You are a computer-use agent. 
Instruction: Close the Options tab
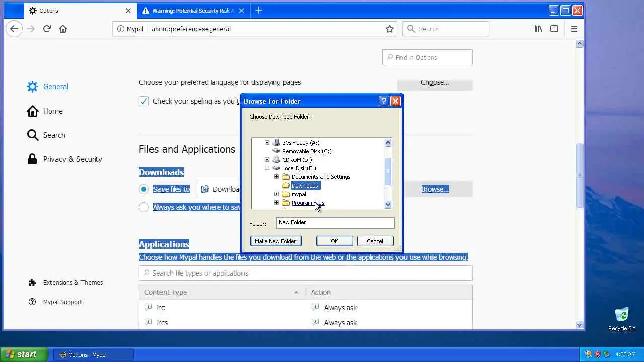click(x=128, y=10)
